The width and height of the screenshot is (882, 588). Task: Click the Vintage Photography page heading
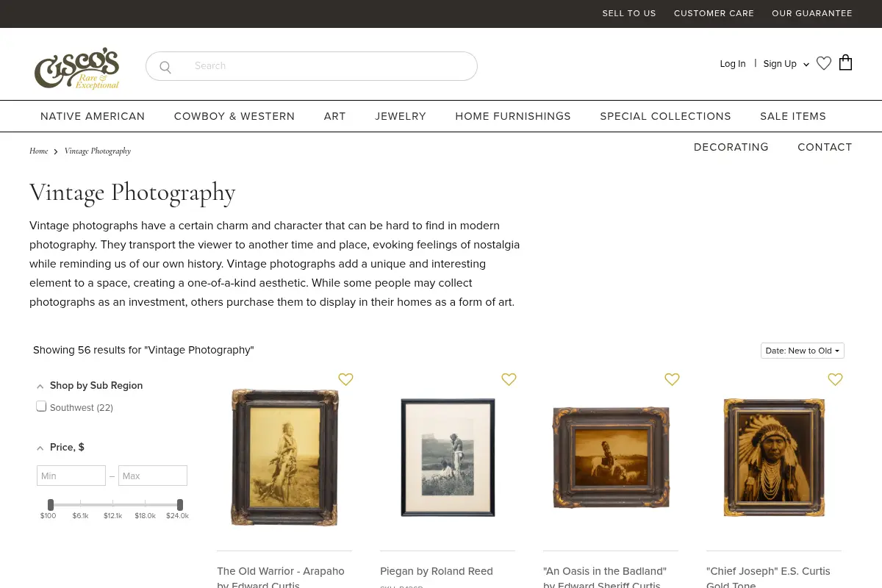click(132, 193)
